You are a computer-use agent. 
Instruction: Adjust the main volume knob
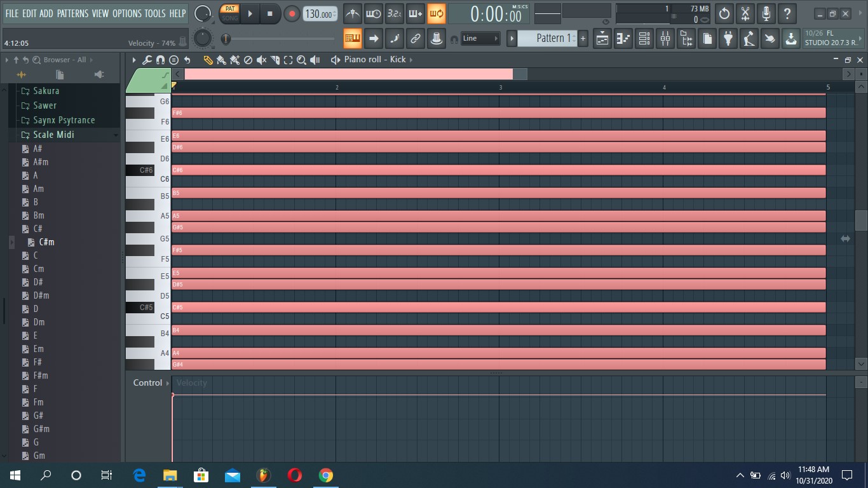pos(203,13)
